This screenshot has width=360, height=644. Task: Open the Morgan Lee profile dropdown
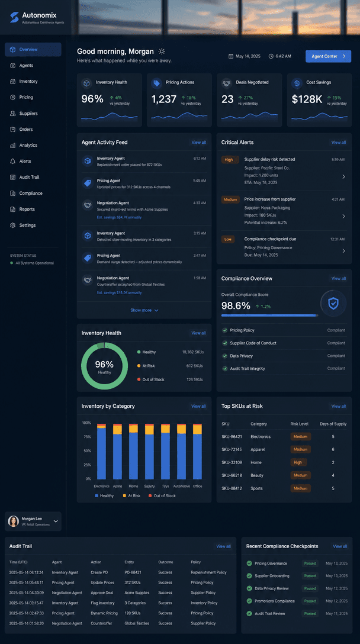[x=33, y=521]
